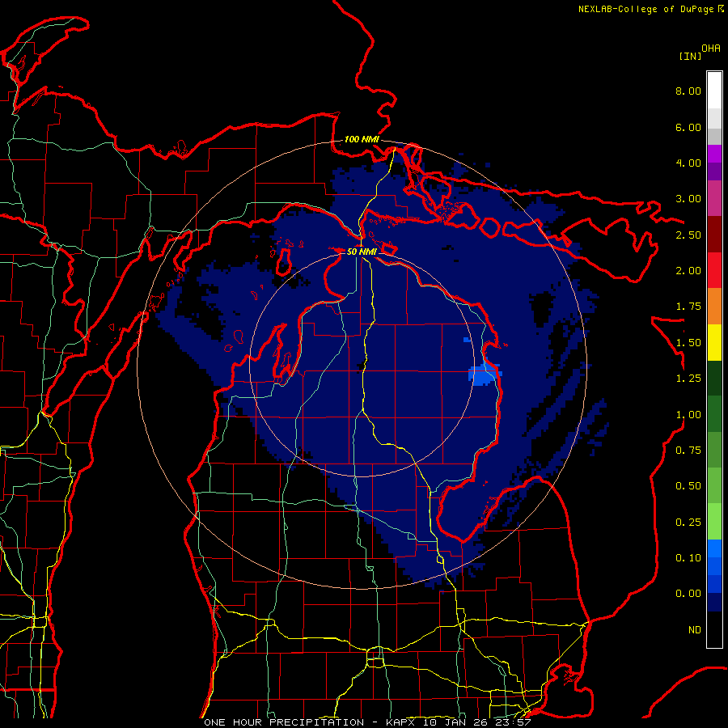This screenshot has height=728, width=728.
Task: Click the ONE HOUR PRECIPITATION KAPX caption
Action: (x=367, y=722)
